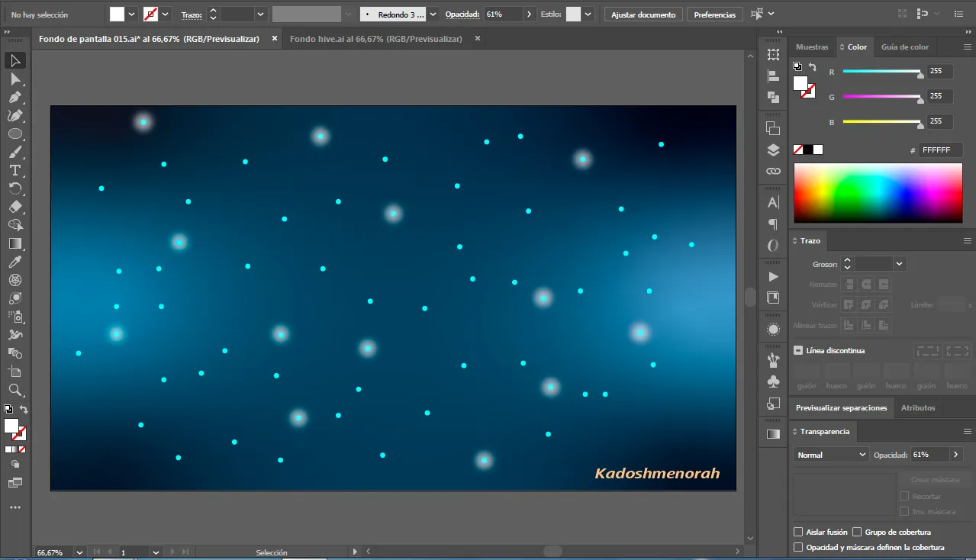Open the Edit Toolbar three-dots button
This screenshot has width=976, height=560.
point(15,507)
